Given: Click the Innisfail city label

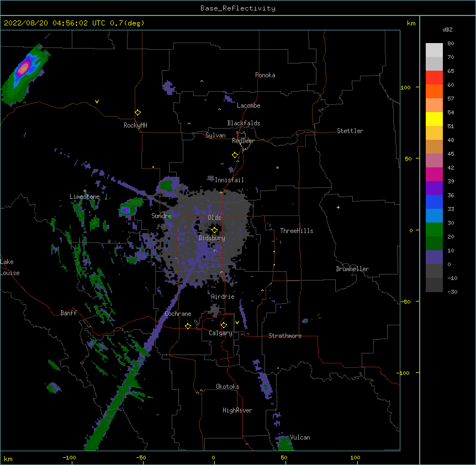Looking at the screenshot, I should click(x=229, y=180).
